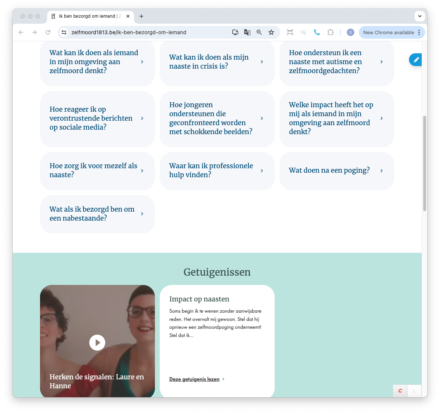Open the tab search dropdown arrow
This screenshot has height=413, width=440.
point(419,16)
